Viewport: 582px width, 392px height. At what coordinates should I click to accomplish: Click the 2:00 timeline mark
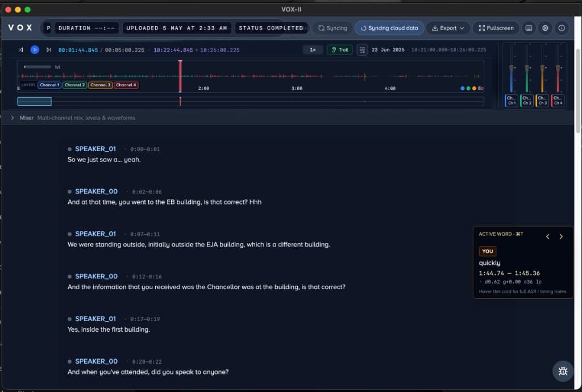click(203, 88)
